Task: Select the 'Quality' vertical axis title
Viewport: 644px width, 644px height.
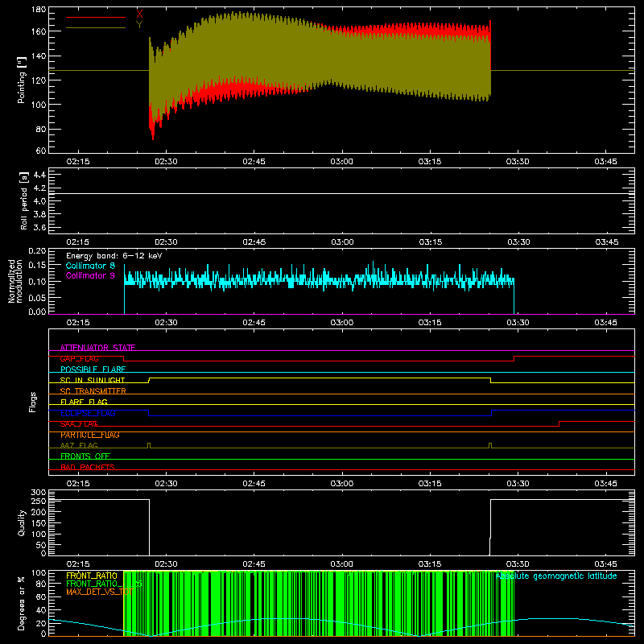Action: [x=22, y=522]
